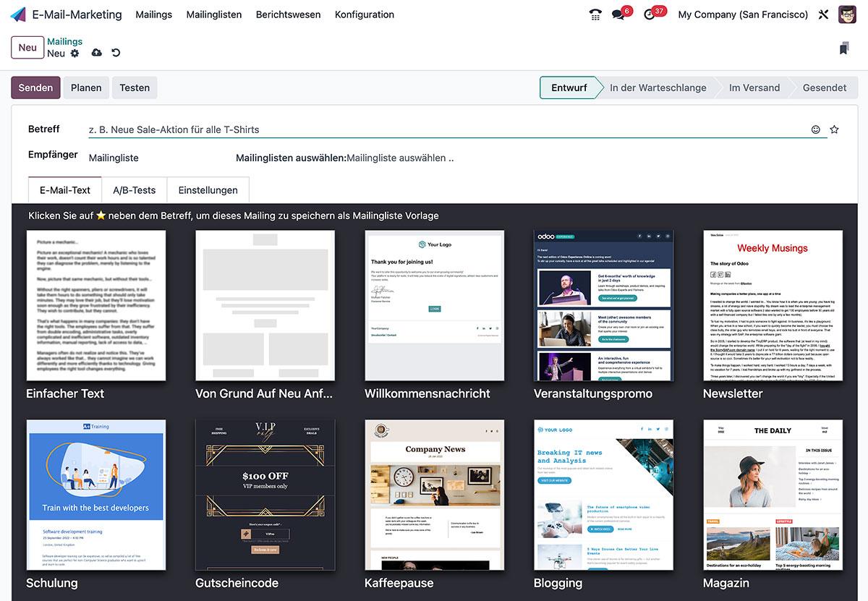Open the Konfiguration menu

[365, 14]
